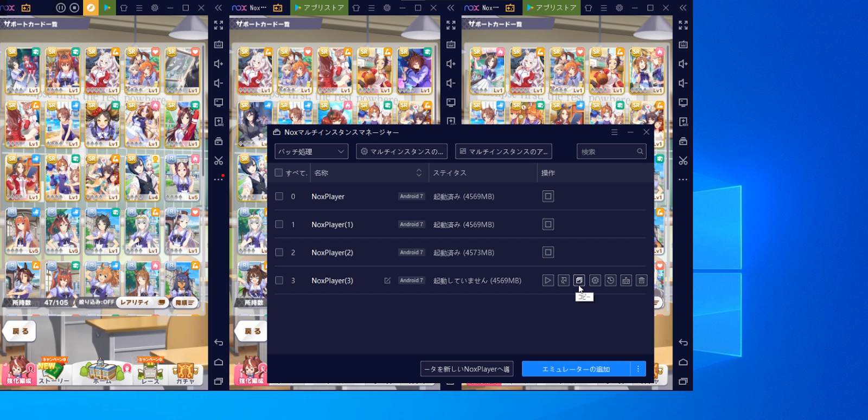
Task: Tap Android home icon in leftmost Nox sidebar
Action: (x=219, y=362)
